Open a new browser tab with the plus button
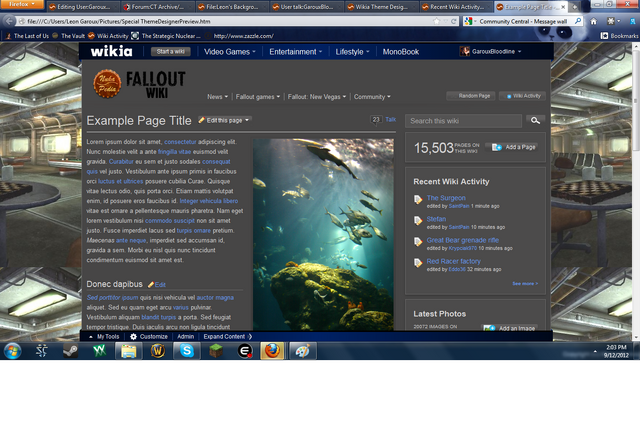 point(574,7)
